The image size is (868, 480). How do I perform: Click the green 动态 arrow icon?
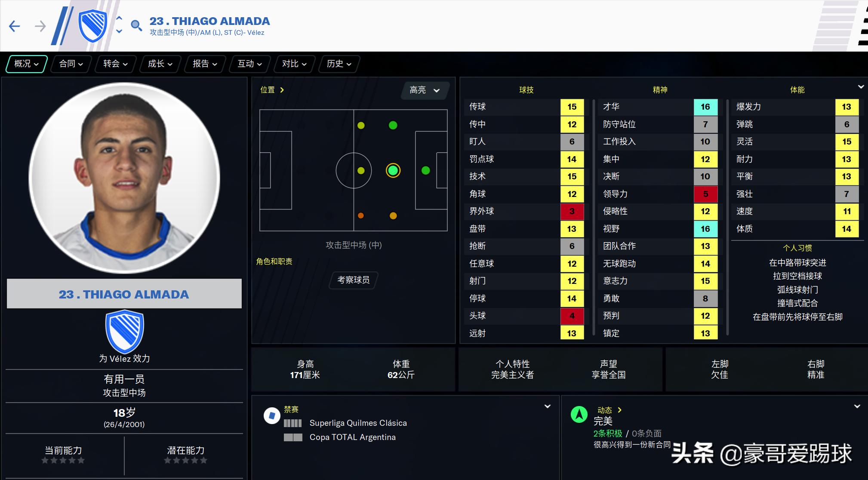coord(579,414)
